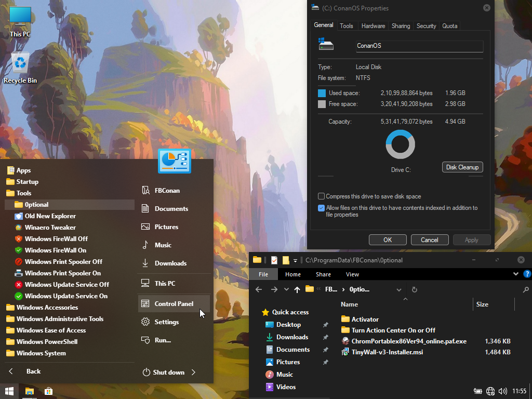Click the Properties quick access toolbar icon in Explorer
Screen dimensions: 532x399
[274, 260]
